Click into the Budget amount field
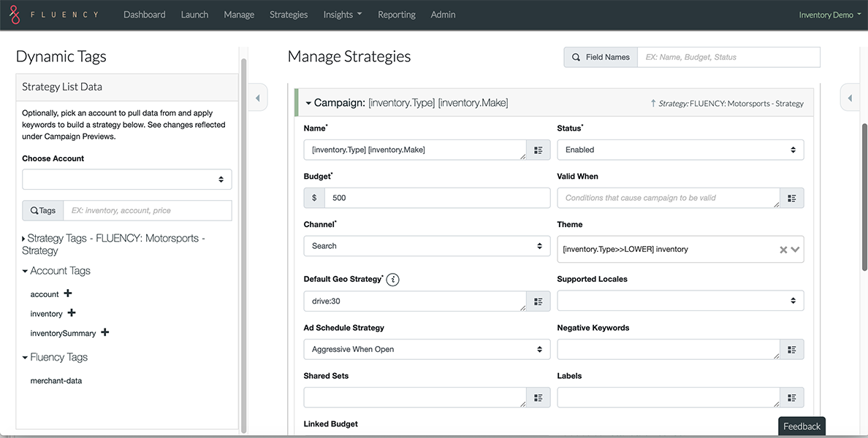 (x=437, y=198)
